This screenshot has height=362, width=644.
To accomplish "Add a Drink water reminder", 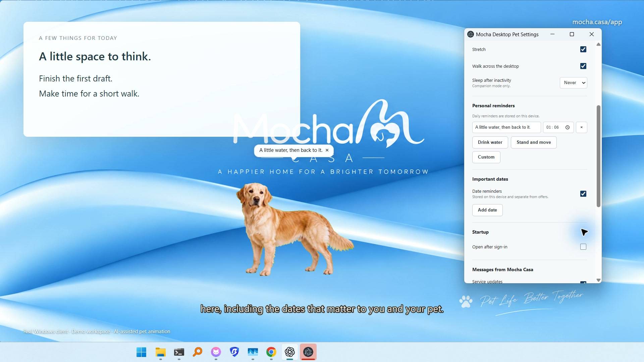I will [490, 142].
